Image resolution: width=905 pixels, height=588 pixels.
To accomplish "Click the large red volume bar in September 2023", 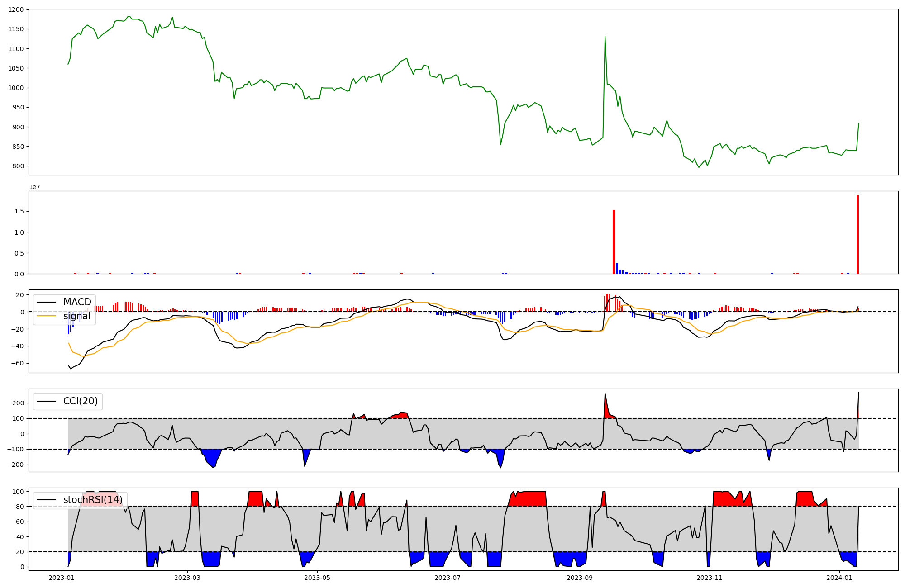I will [614, 242].
